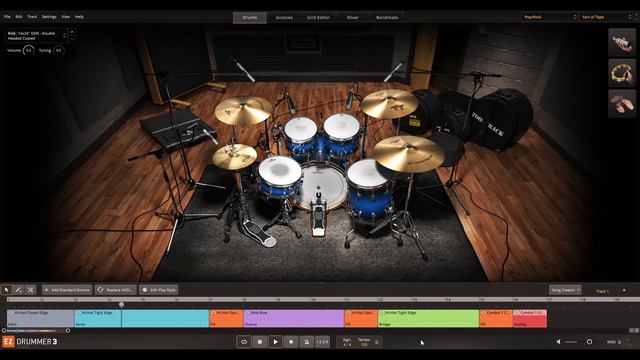
Task: Open the Help menu
Action: [x=79, y=17]
